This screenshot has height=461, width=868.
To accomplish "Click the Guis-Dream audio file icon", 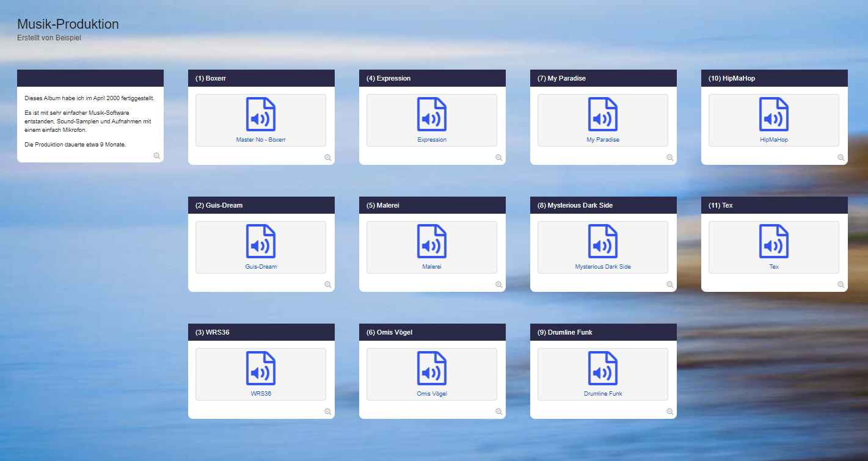I will point(261,241).
